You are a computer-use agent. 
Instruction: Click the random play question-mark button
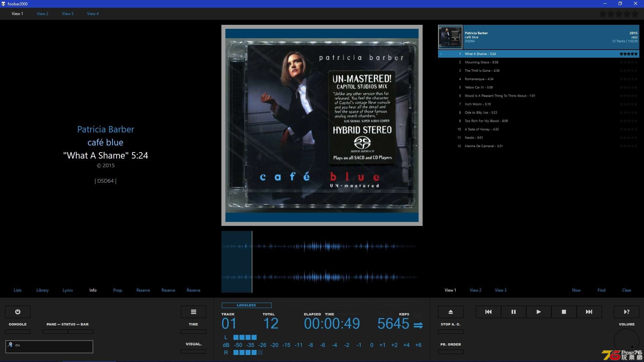pyautogui.click(x=627, y=312)
